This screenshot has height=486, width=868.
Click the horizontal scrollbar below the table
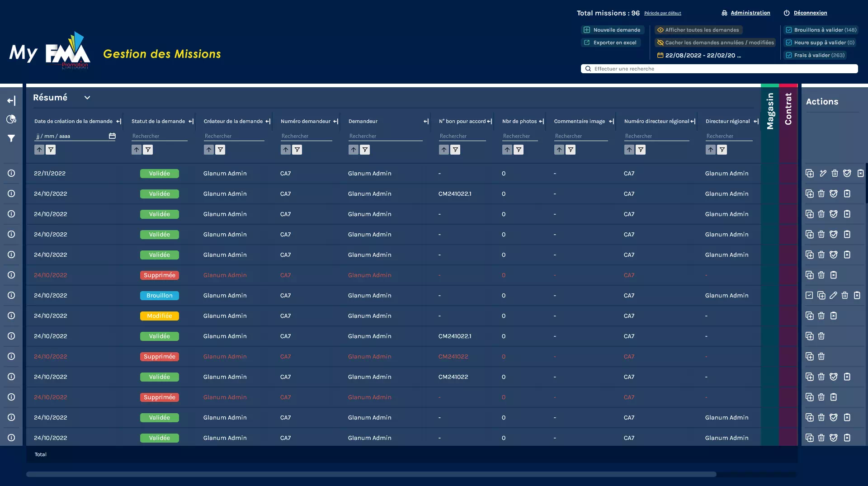pos(371,474)
